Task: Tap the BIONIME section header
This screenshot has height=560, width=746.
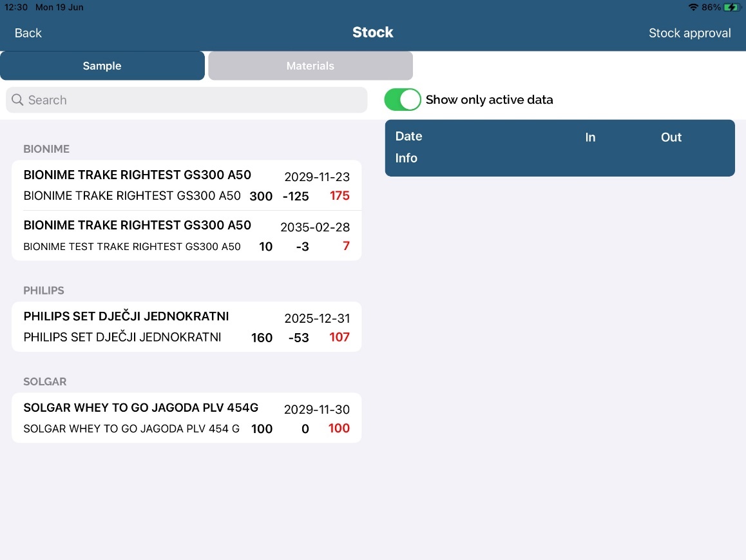Action: tap(46, 149)
